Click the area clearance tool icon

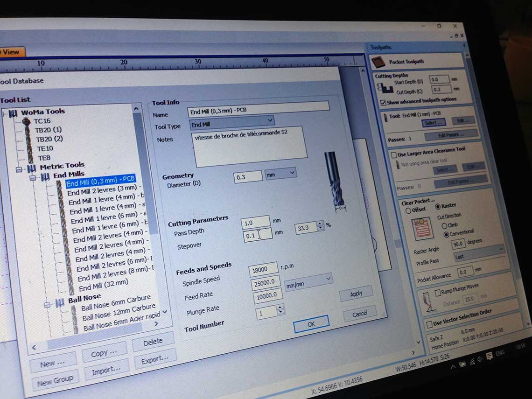pos(398,165)
